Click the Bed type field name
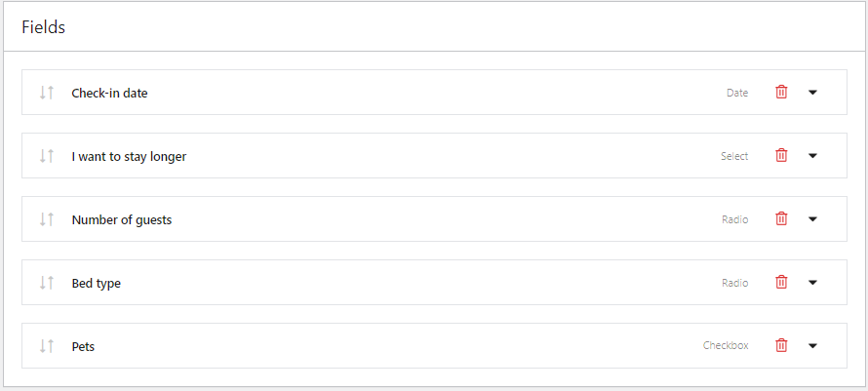Image resolution: width=868 pixels, height=391 pixels. [97, 284]
